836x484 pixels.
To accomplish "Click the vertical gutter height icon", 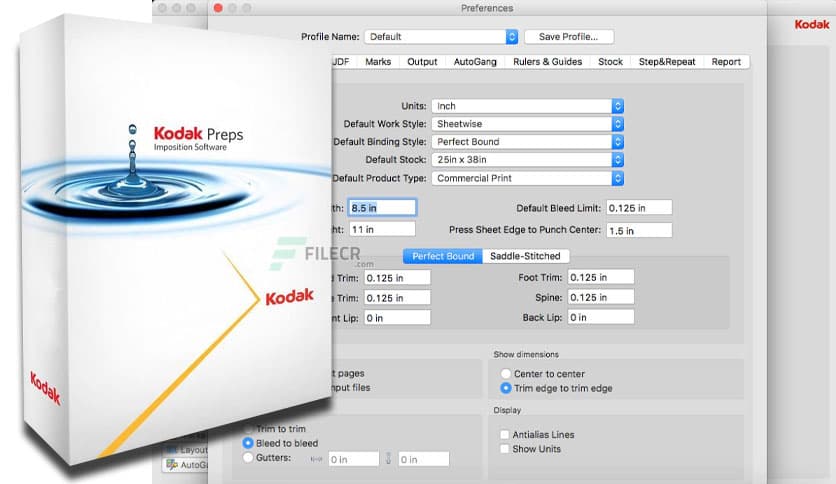I will pos(390,459).
